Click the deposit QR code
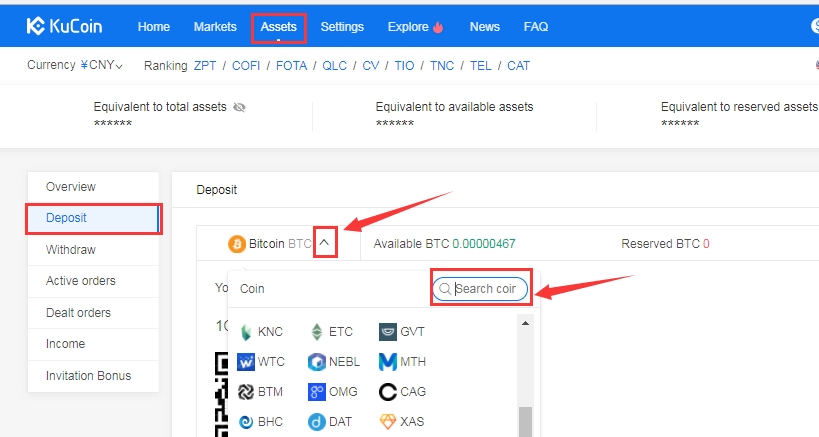819x437 pixels. pyautogui.click(x=222, y=395)
